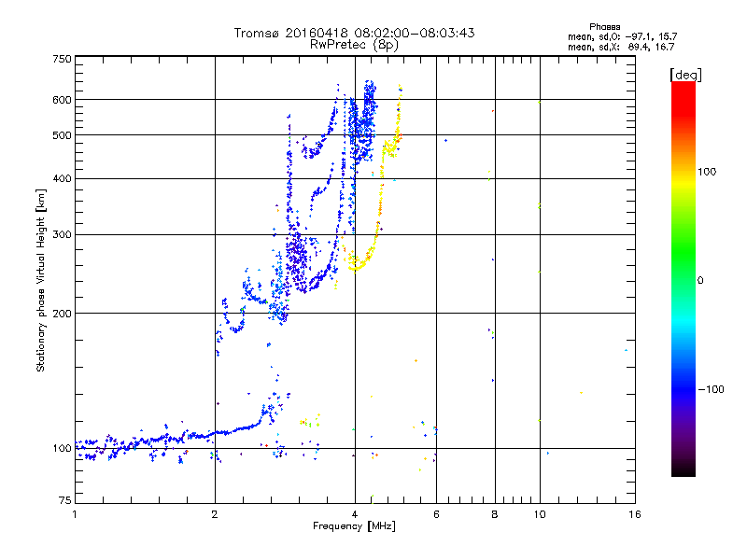Click x-axis tick label "6"
Screen dimensions: 747x560
point(436,514)
